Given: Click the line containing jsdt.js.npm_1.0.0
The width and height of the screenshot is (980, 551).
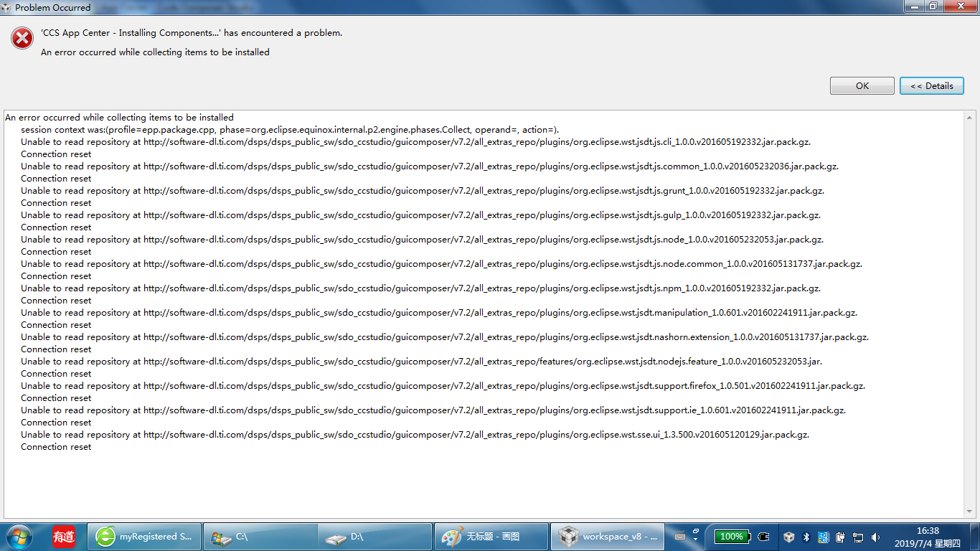Looking at the screenshot, I should click(421, 288).
